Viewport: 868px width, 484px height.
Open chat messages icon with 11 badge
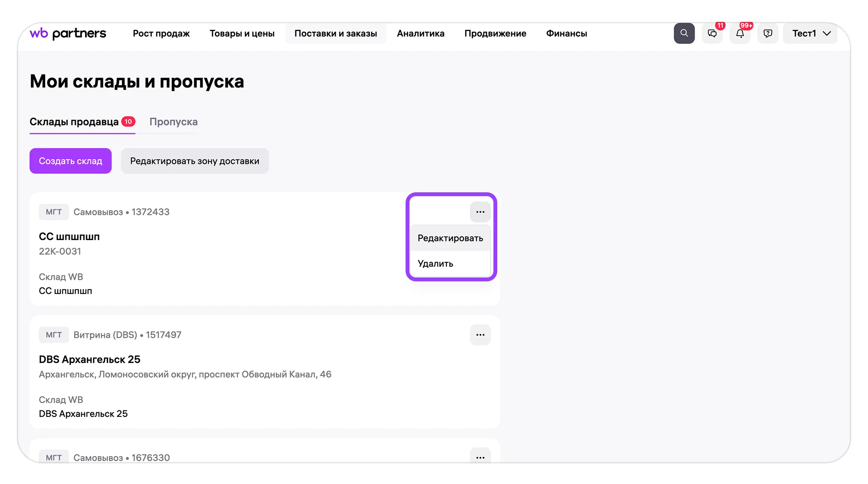point(712,34)
